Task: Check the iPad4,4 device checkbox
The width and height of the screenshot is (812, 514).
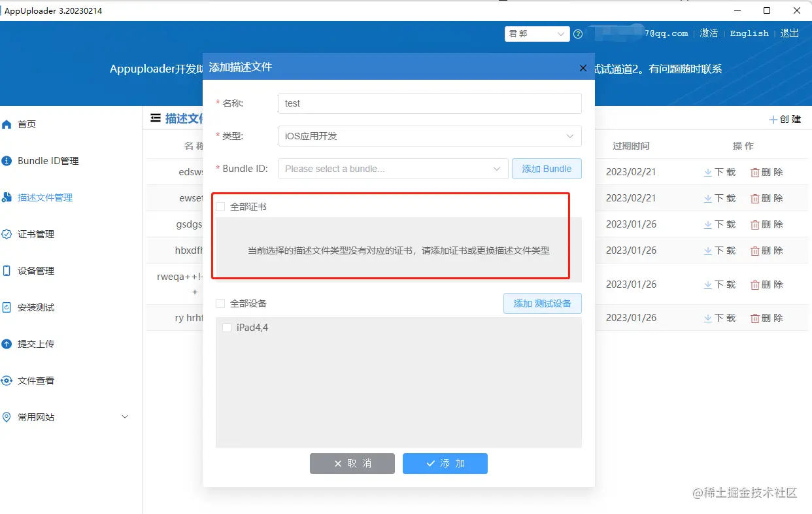Action: [227, 328]
